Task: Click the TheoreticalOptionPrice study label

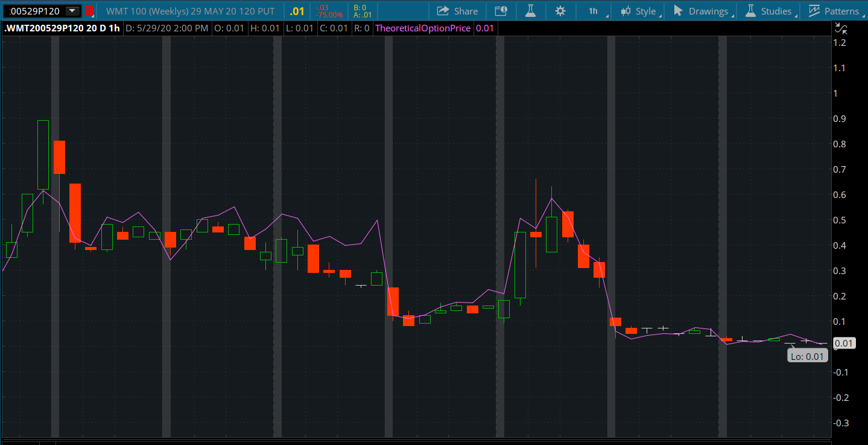Action: point(422,28)
